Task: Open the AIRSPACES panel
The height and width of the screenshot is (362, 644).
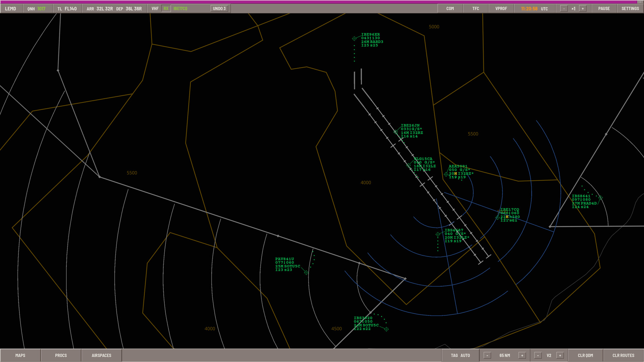Action: click(102, 355)
